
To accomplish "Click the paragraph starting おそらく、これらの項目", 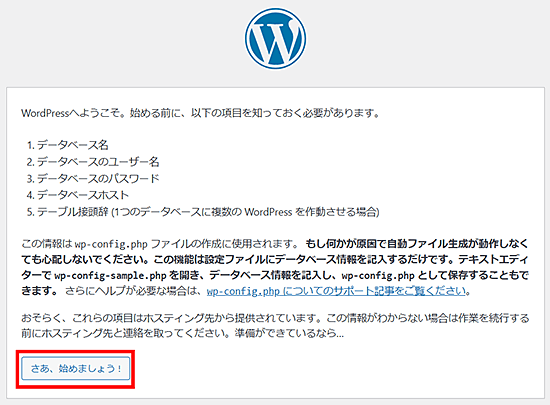I will 275,325.
